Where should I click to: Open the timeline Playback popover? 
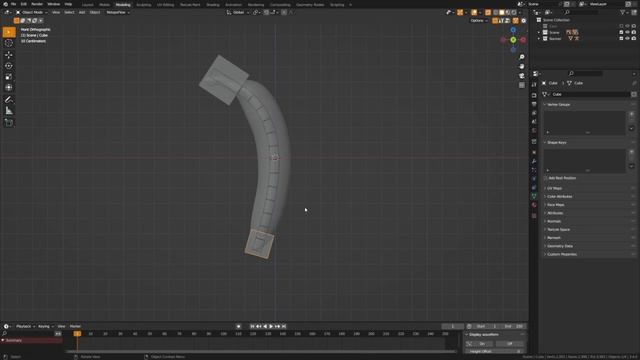(24, 327)
